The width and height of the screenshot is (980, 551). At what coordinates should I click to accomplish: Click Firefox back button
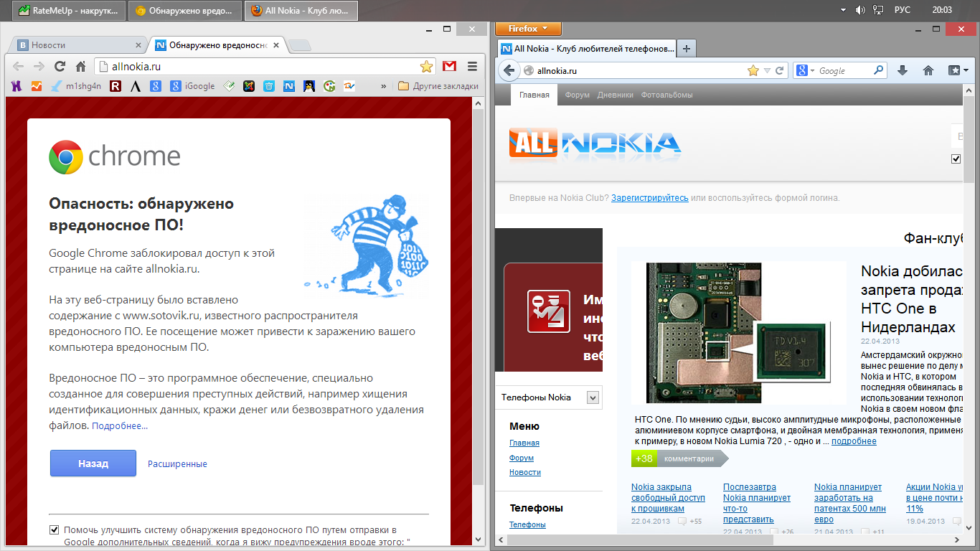tap(509, 70)
